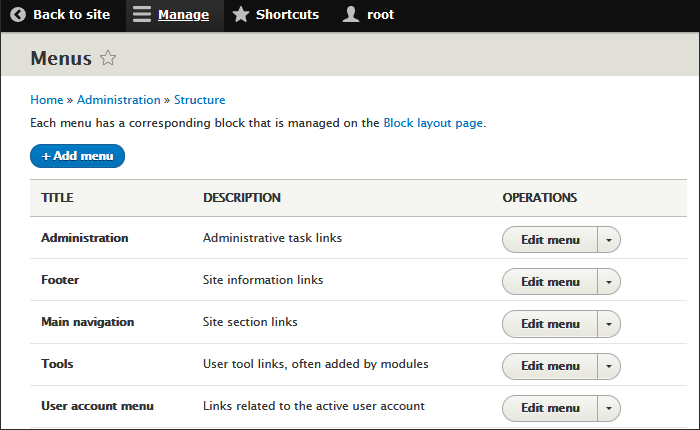Expand dropdown arrow for Footer menu operations
This screenshot has width=700, height=430.
(609, 282)
